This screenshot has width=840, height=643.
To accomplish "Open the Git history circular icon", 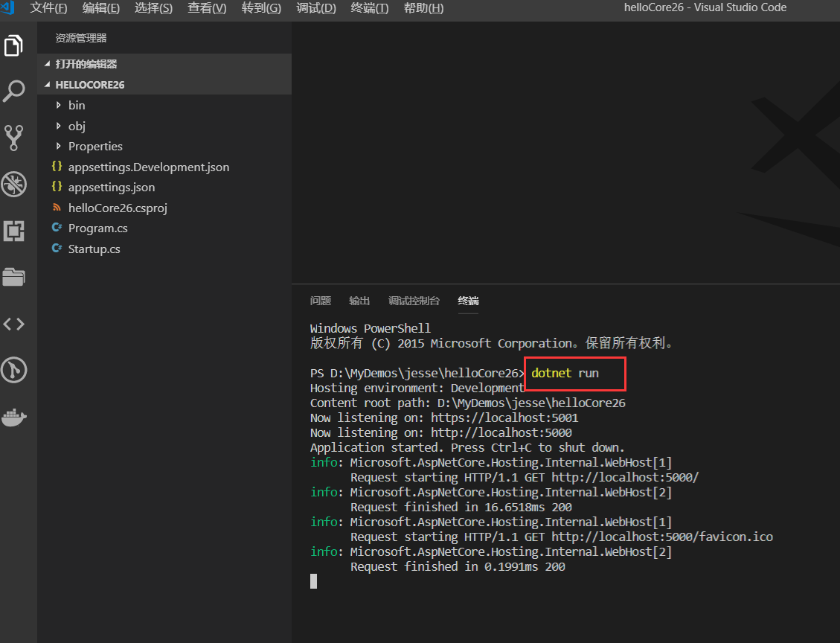I will click(x=14, y=370).
